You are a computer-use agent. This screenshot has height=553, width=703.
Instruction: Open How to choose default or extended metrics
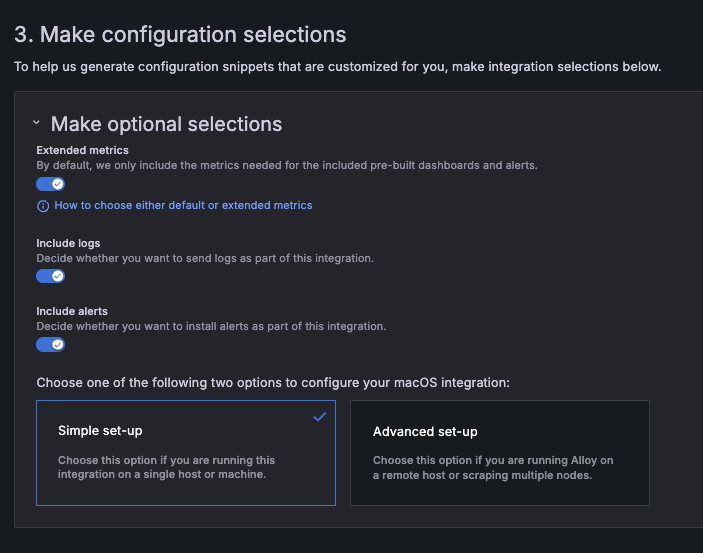click(183, 205)
